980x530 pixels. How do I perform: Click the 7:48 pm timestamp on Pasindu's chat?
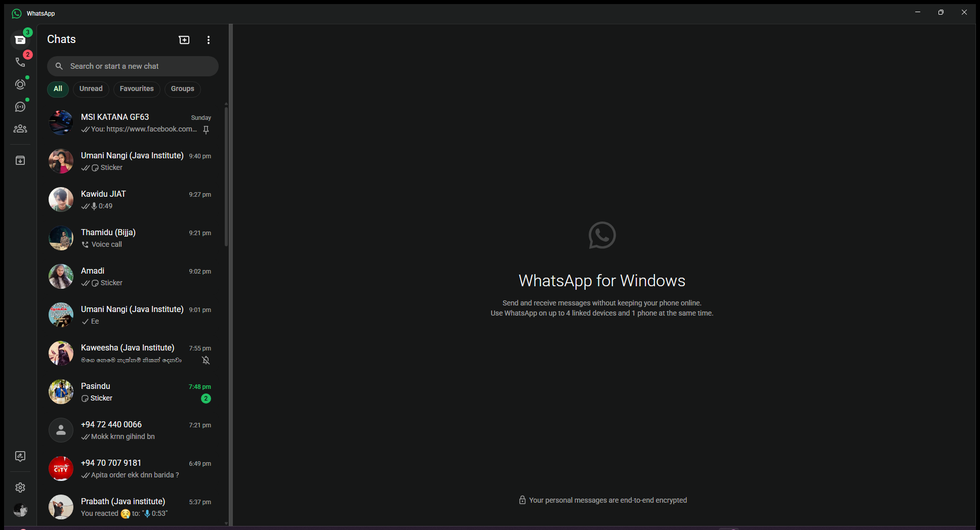(x=200, y=387)
